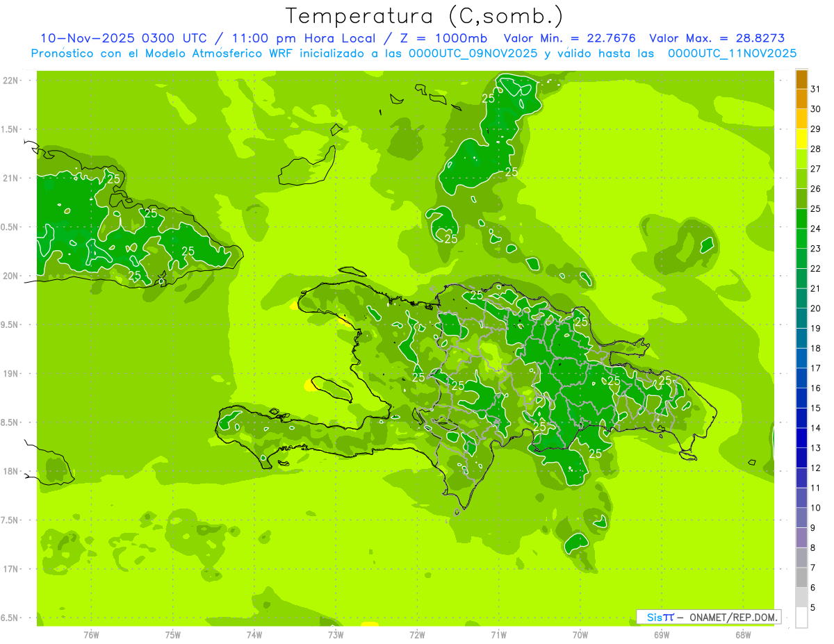Viewport: 834px width, 644px height.
Task: Click the 72W longitude axis label
Action: [418, 635]
